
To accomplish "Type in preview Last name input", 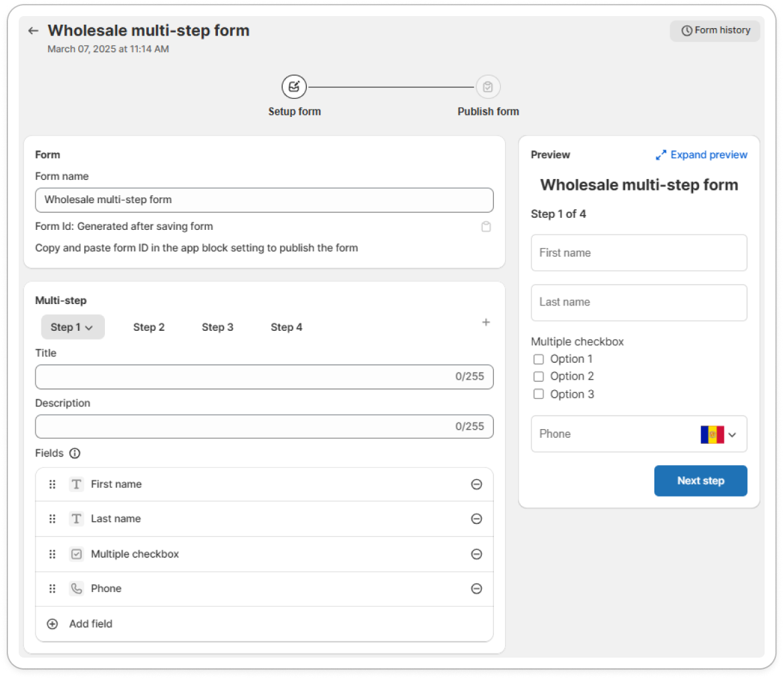I will 639,303.
